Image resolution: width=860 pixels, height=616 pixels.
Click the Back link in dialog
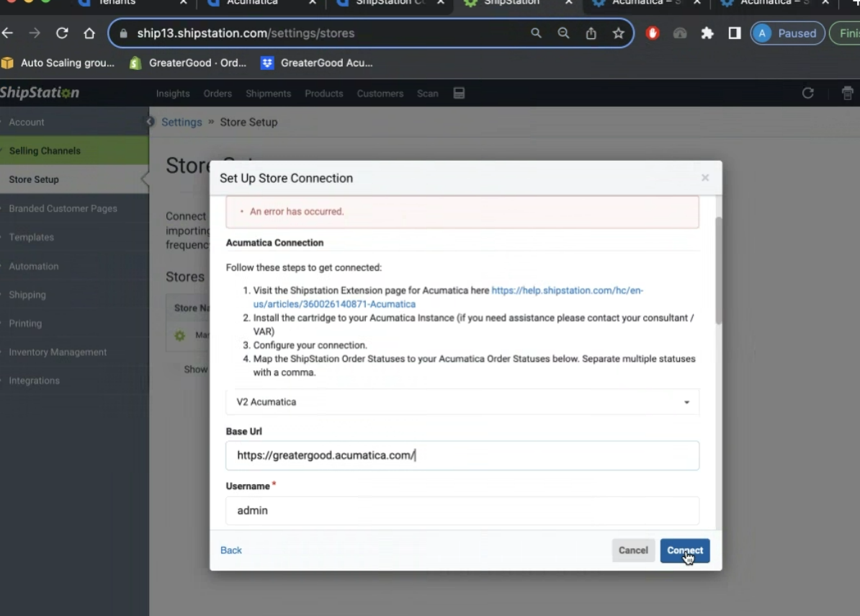(231, 550)
